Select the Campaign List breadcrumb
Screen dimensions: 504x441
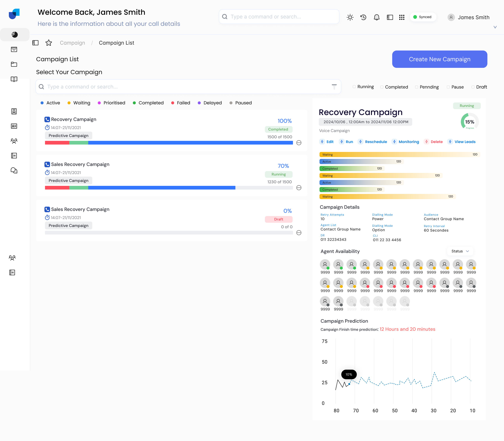116,43
